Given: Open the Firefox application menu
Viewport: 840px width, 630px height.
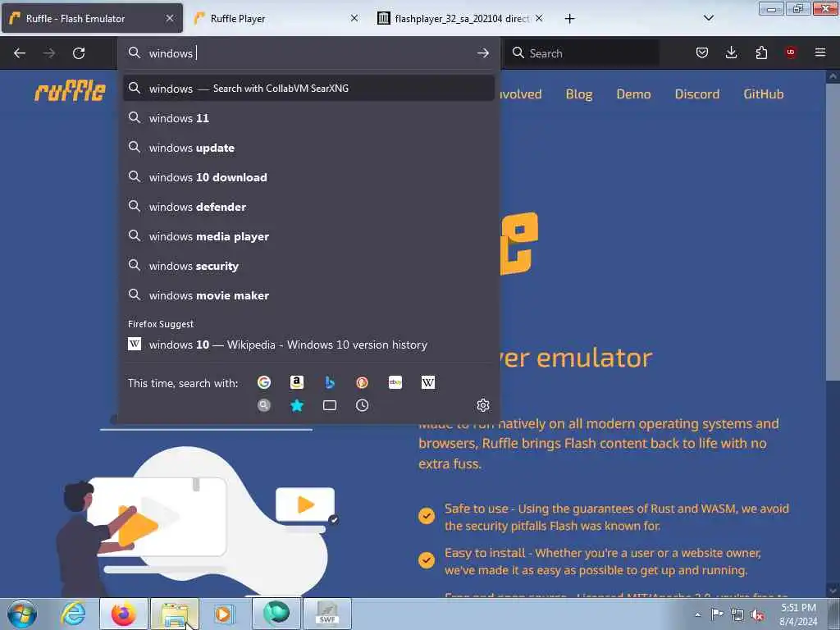Looking at the screenshot, I should [x=820, y=52].
